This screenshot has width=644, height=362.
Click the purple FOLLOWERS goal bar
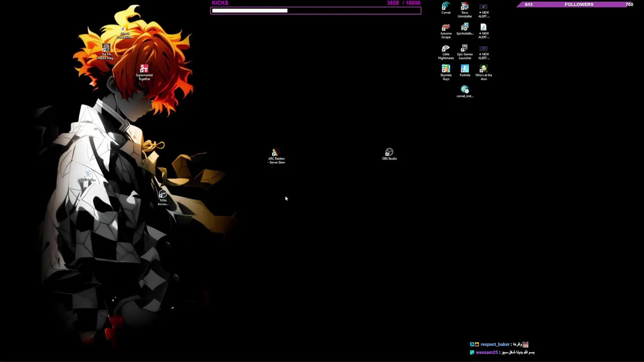coord(576,5)
